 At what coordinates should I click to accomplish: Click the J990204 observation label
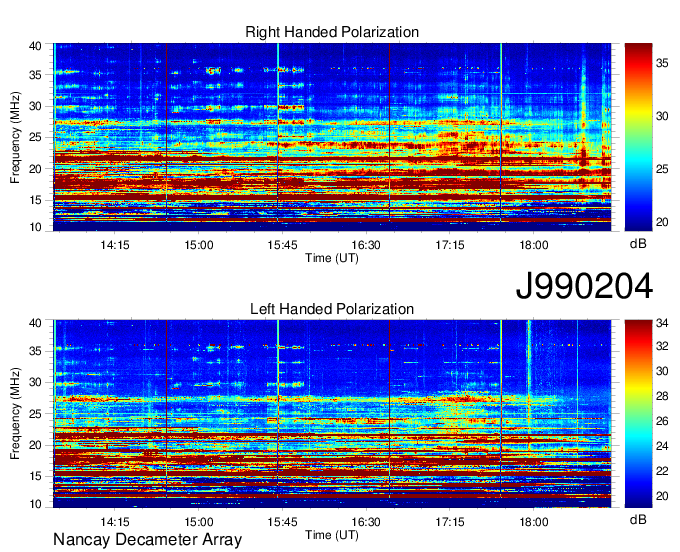(584, 286)
